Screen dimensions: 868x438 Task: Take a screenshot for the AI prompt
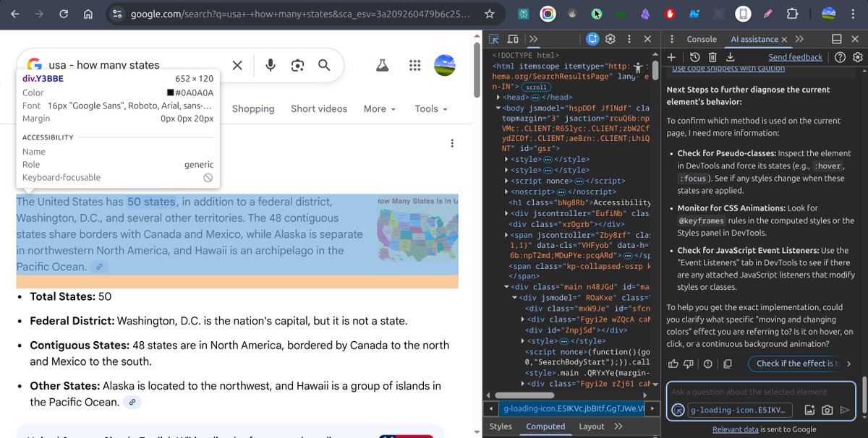coord(827,410)
